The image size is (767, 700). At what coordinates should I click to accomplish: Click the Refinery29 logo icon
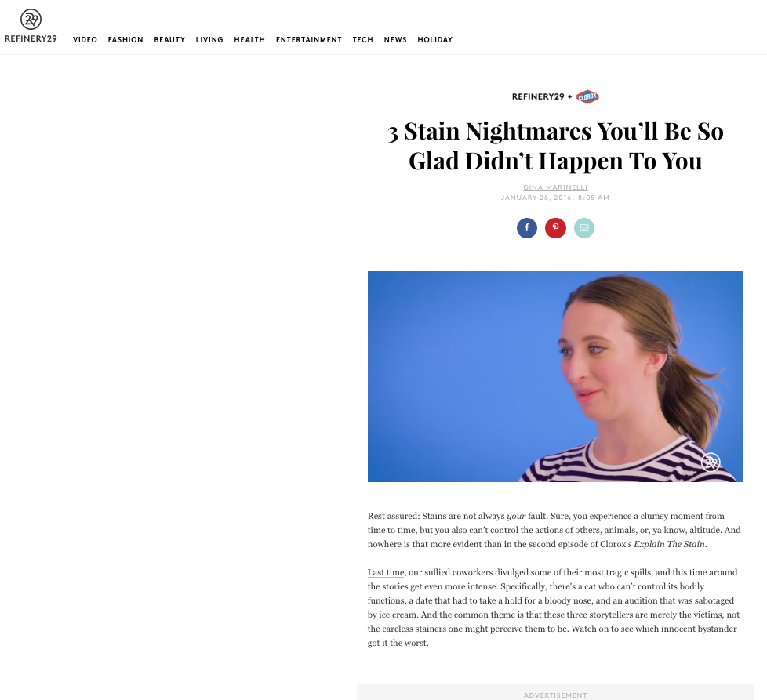pyautogui.click(x=31, y=19)
